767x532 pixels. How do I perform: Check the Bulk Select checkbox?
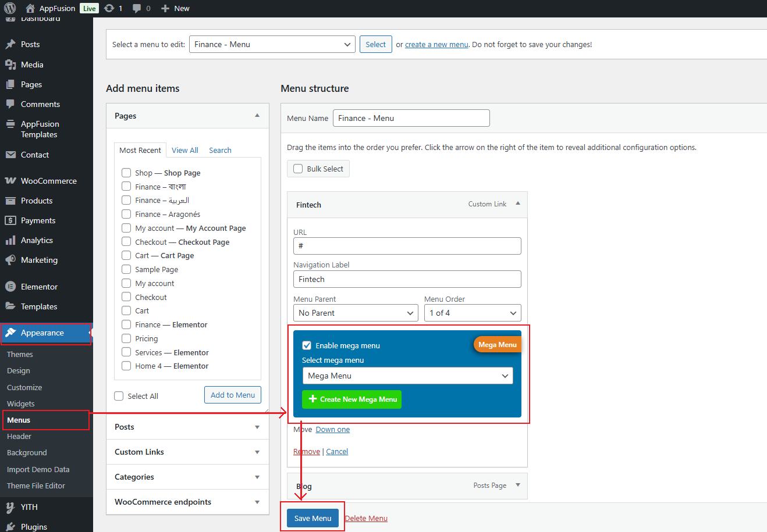[298, 169]
